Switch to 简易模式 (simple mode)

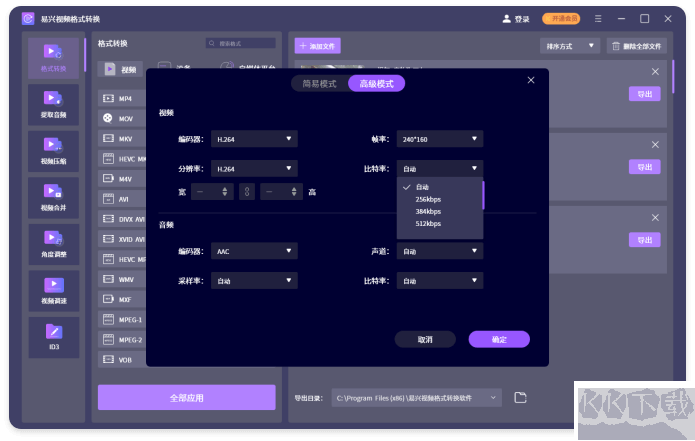pyautogui.click(x=319, y=84)
